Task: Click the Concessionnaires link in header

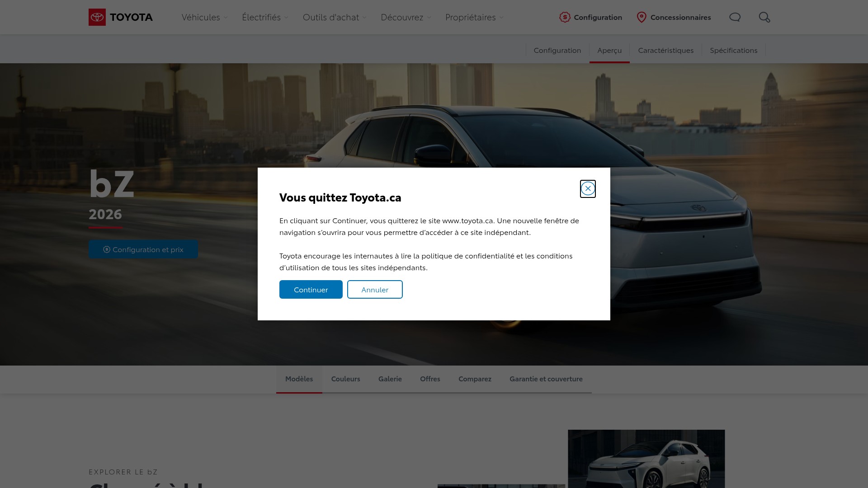Action: pos(674,17)
